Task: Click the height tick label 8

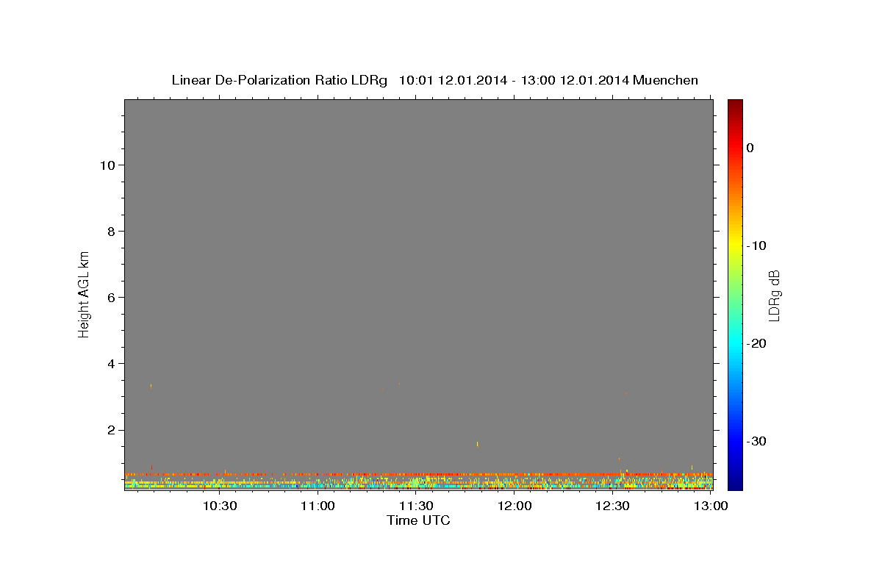Action: click(110, 232)
